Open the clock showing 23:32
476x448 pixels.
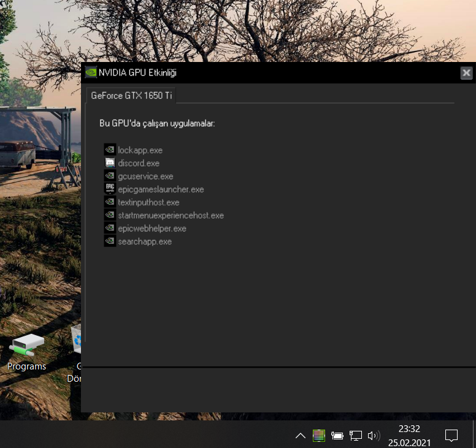point(409,436)
